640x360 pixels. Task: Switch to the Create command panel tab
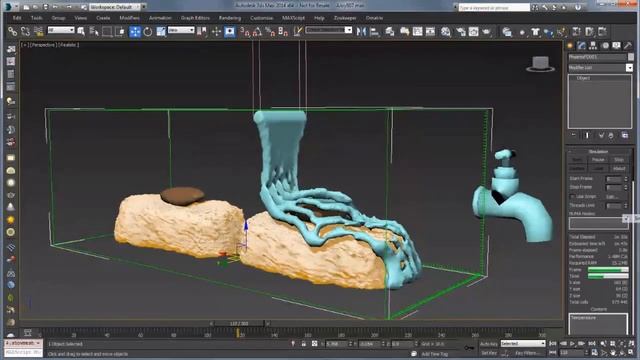tap(571, 45)
